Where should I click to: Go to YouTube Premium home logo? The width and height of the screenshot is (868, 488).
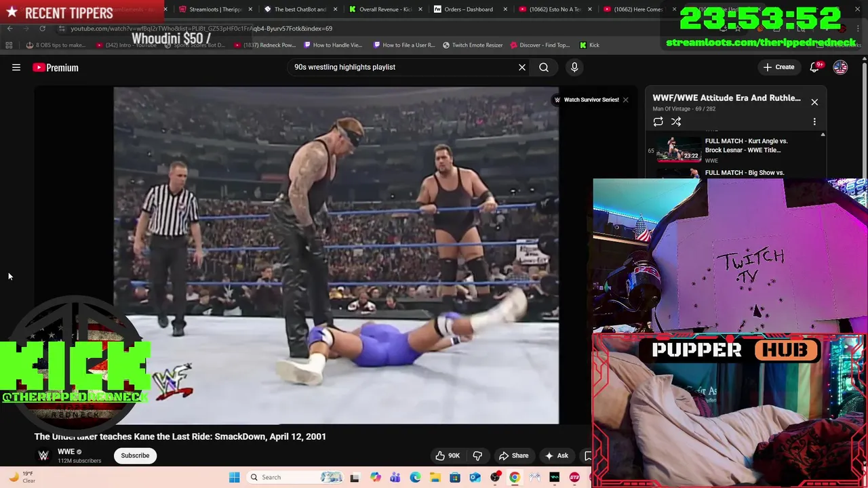pyautogui.click(x=56, y=67)
